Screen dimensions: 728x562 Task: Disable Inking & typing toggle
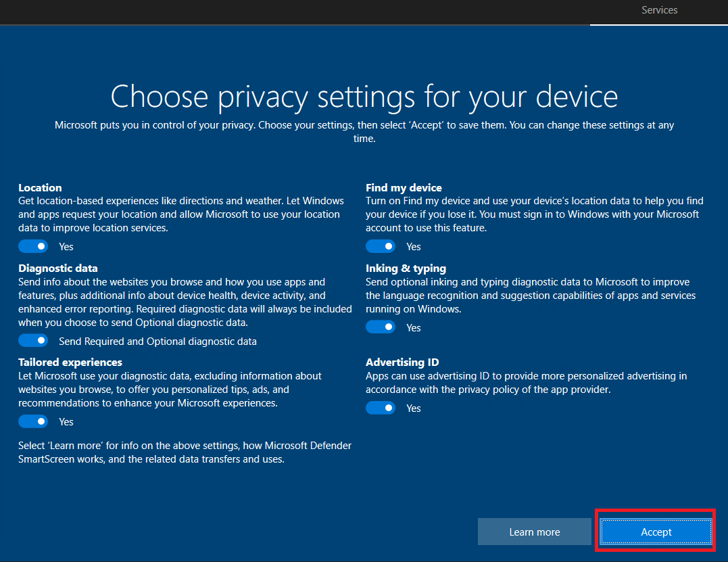(x=381, y=327)
